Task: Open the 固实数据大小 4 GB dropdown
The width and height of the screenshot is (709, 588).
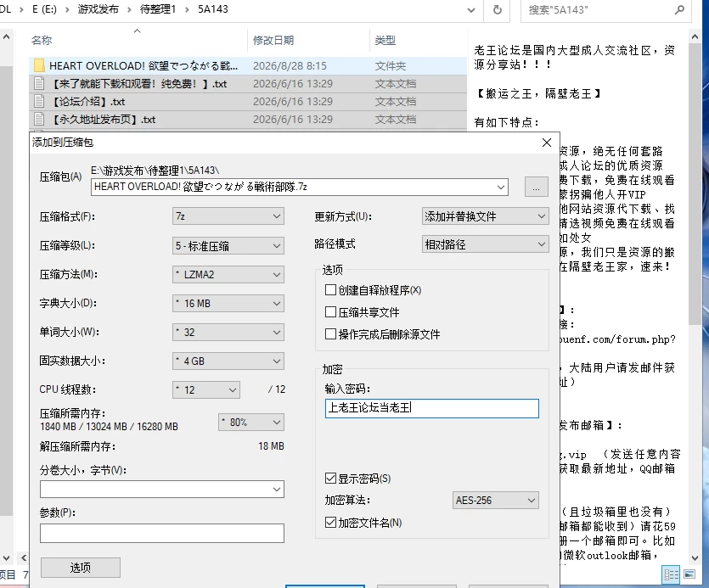Action: pos(228,361)
